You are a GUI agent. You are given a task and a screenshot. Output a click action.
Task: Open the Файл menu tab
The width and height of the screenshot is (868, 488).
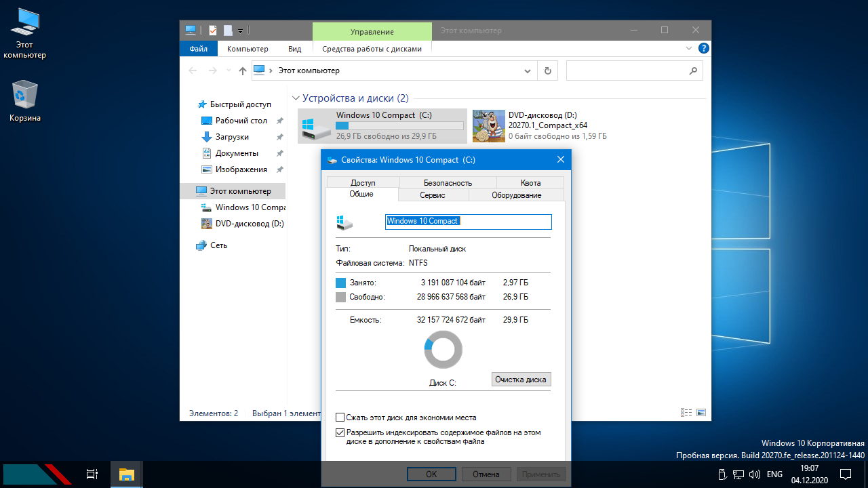(199, 49)
